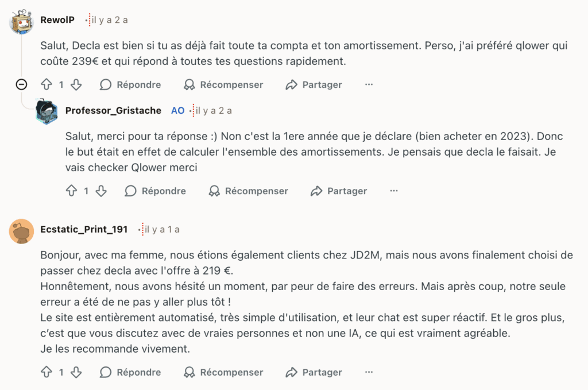
Task: Open more options on RewolP's comment
Action: pos(368,84)
